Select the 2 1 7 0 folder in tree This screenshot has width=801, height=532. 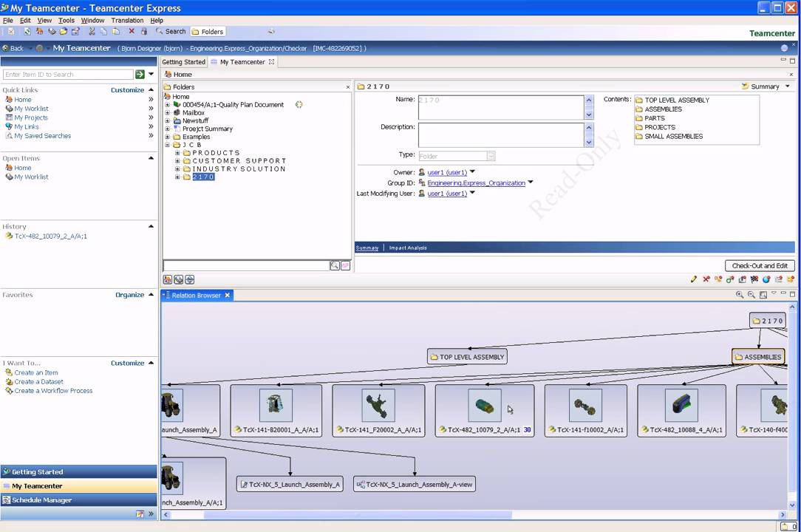(x=203, y=177)
